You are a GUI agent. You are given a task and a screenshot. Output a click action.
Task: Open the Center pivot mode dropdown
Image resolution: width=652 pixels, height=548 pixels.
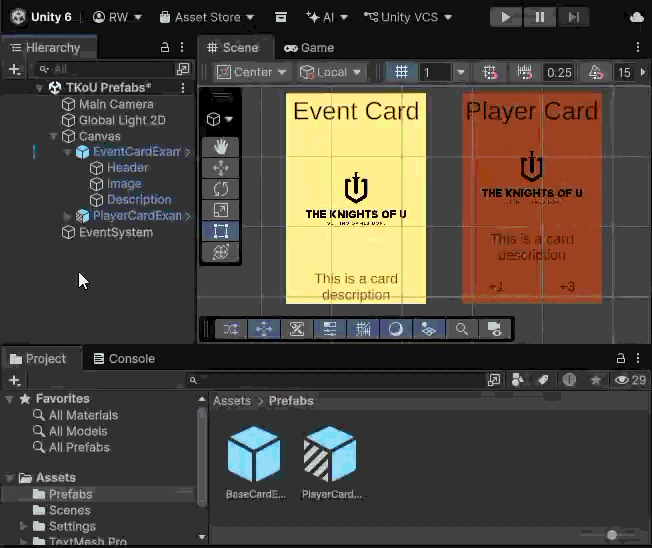pos(252,72)
